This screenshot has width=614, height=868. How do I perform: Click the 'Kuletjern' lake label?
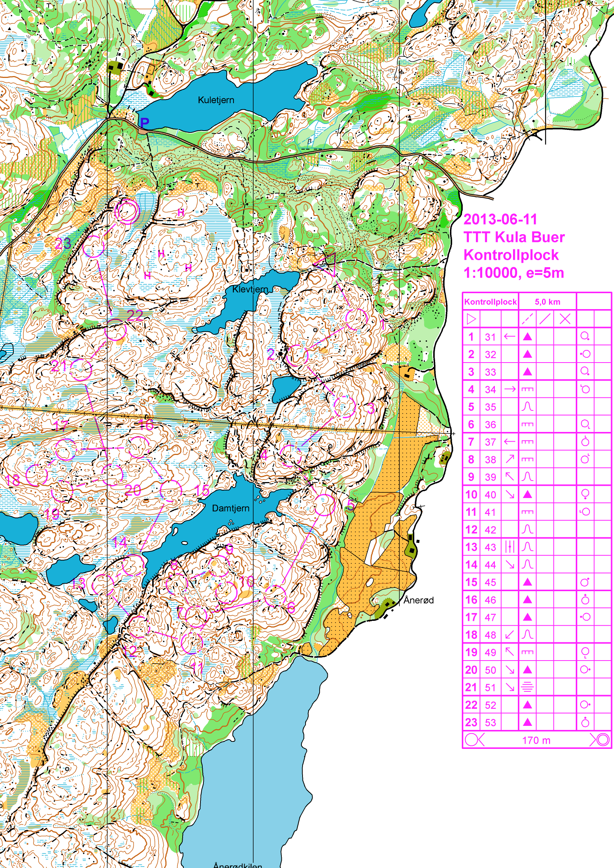(216, 100)
